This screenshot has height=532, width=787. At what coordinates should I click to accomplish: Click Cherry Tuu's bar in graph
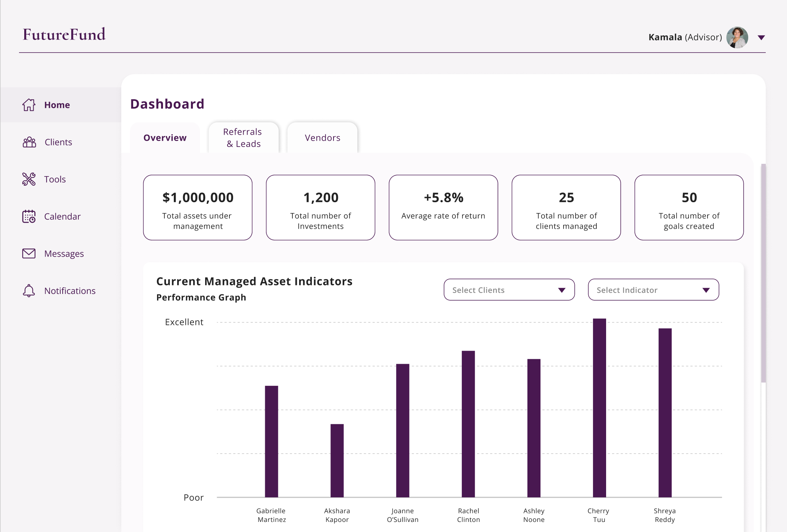tap(599, 408)
